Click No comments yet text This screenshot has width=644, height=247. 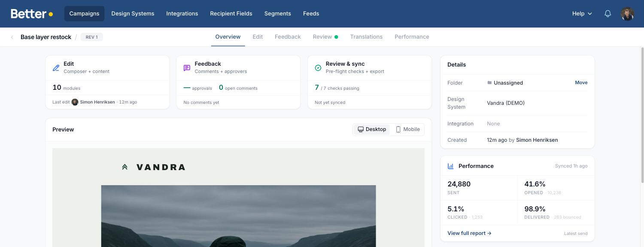[x=201, y=103]
